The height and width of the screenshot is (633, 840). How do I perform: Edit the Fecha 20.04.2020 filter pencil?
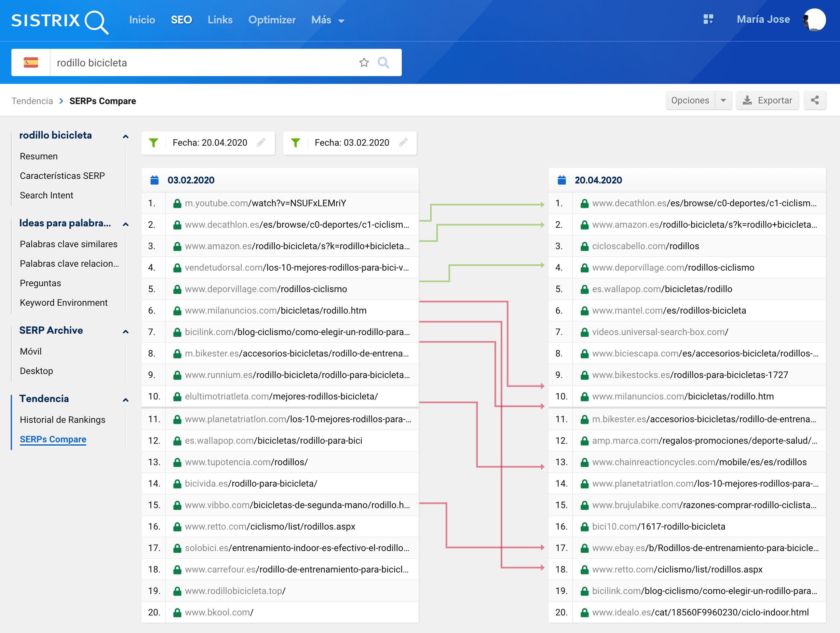pos(261,143)
